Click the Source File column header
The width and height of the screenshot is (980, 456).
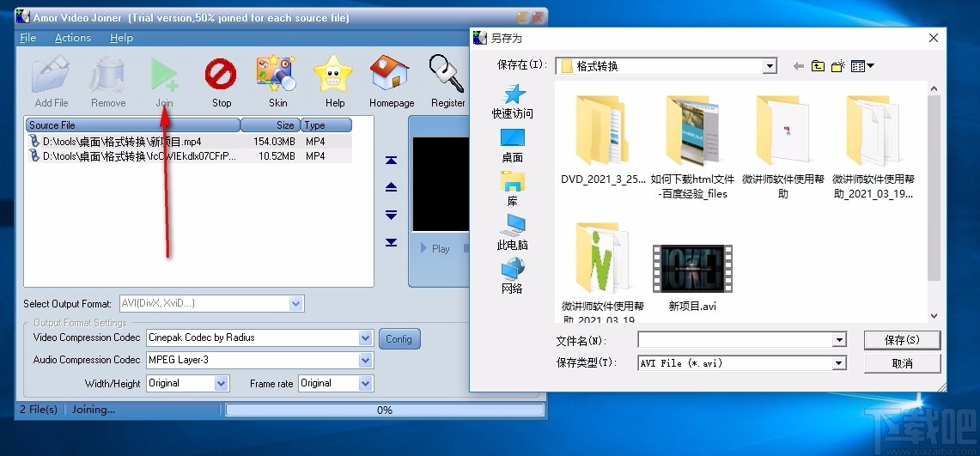pos(132,125)
